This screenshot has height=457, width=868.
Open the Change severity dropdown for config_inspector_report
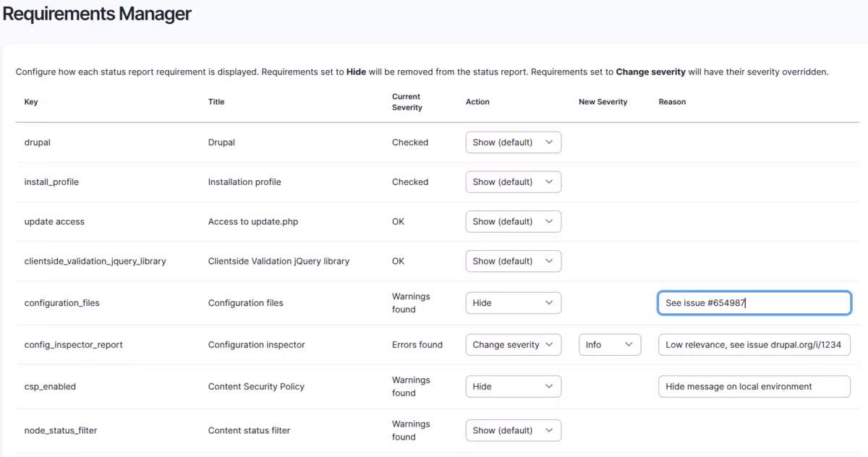[x=513, y=345]
